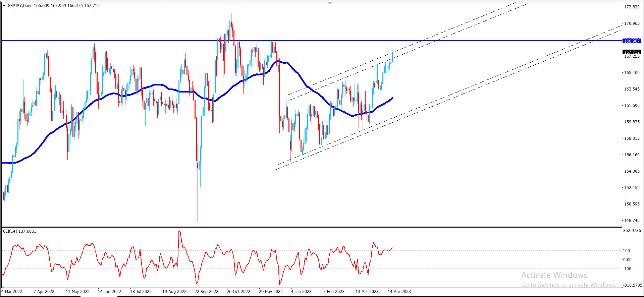Click the 13 Mar 2023 date label
Image resolution: width=644 pixels, height=297 pixels.
pos(367,291)
